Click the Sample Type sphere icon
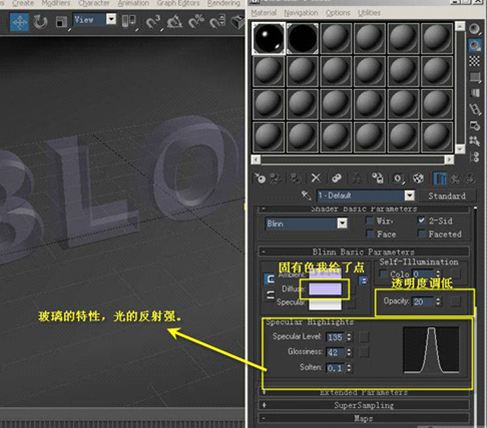487x428 pixels. (x=475, y=29)
